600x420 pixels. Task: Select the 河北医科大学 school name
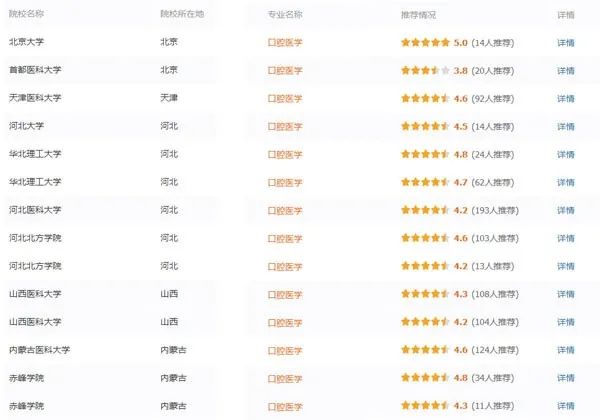pos(35,210)
